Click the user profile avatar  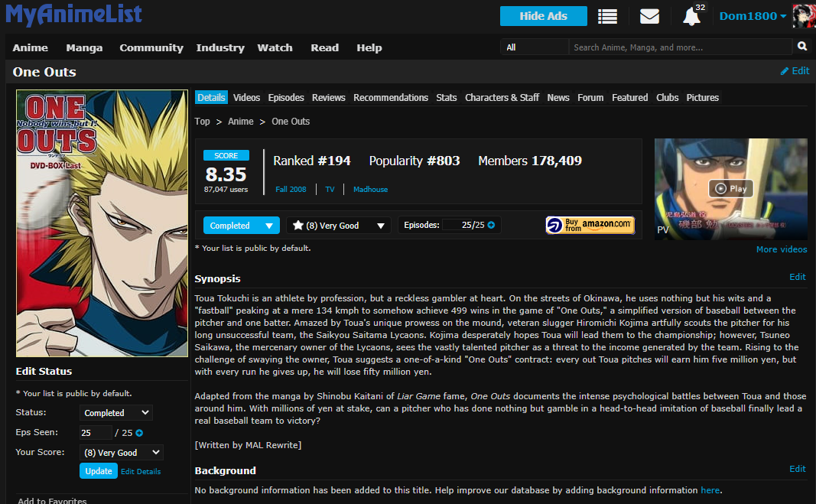pyautogui.click(x=803, y=16)
